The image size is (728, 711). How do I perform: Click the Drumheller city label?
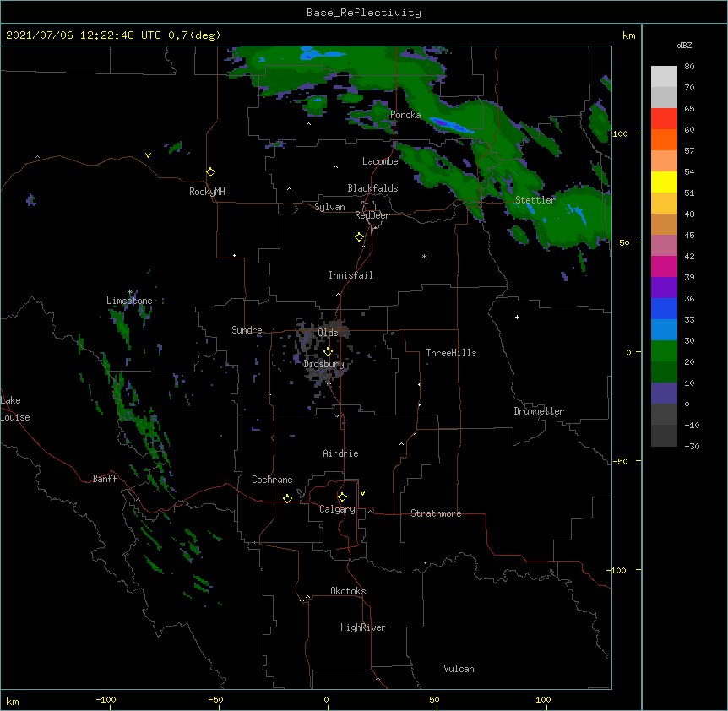coord(539,411)
